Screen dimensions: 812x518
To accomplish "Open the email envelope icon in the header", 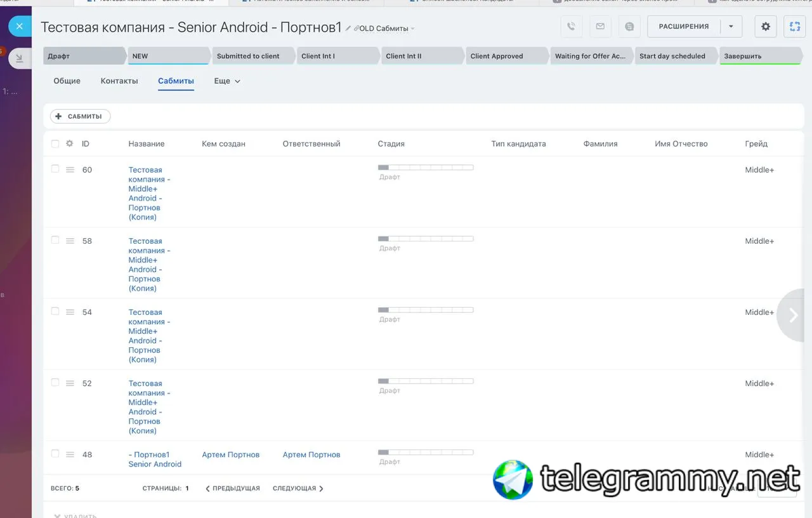I will [600, 27].
